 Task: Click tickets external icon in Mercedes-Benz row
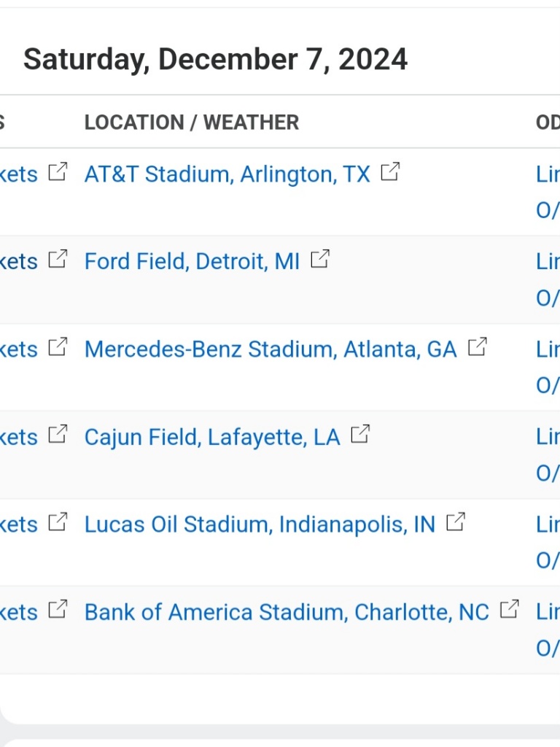[x=58, y=347]
